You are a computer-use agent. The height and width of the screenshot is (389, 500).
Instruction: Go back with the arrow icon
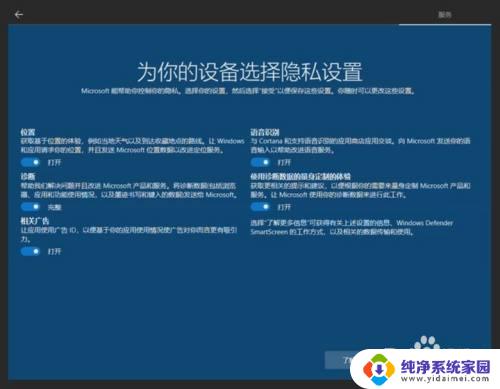click(x=19, y=14)
